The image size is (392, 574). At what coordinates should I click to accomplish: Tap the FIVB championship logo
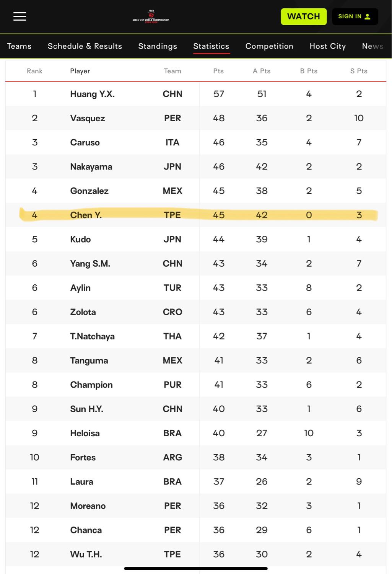(151, 16)
